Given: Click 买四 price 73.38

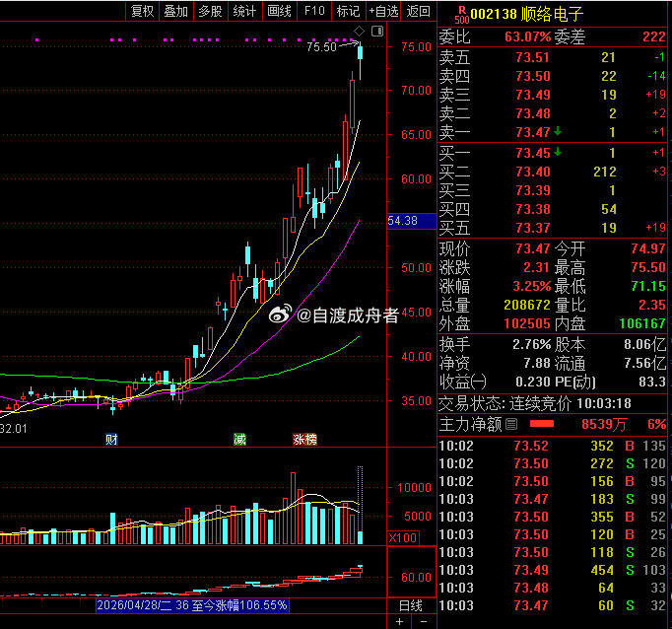Looking at the screenshot, I should pyautogui.click(x=533, y=209).
